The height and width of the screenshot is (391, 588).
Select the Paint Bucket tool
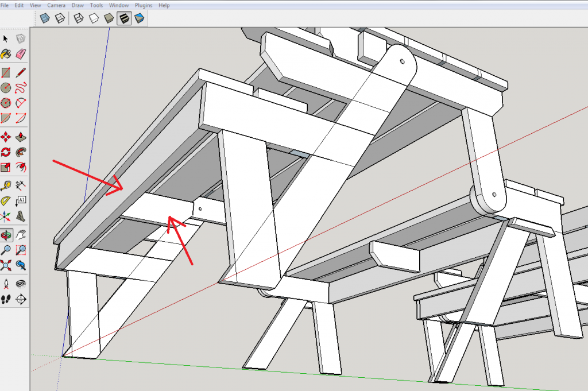coord(6,54)
